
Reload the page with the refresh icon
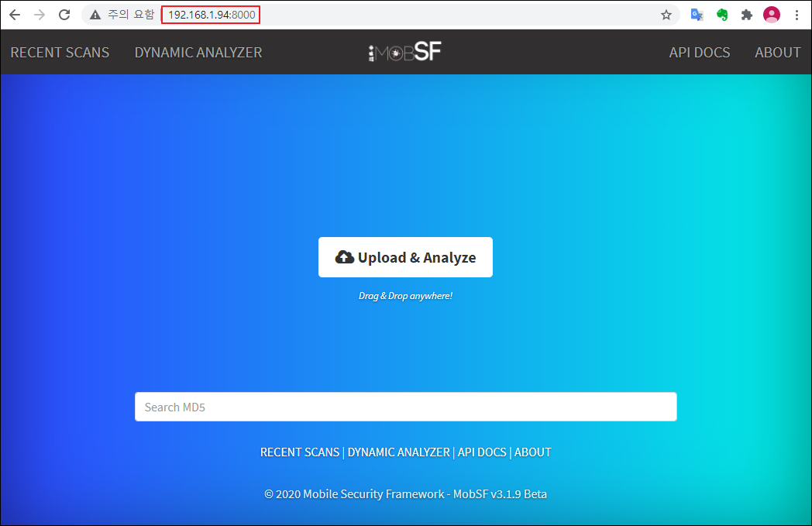64,15
